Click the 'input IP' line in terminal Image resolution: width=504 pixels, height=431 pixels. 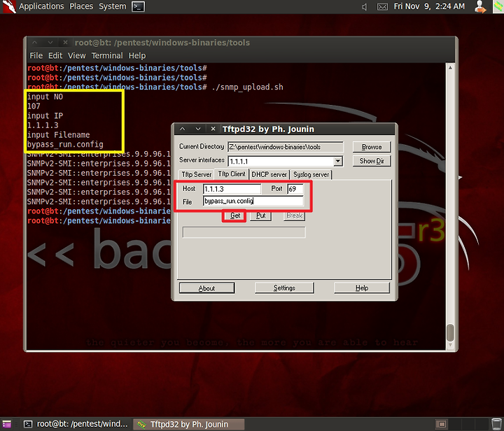click(x=45, y=115)
